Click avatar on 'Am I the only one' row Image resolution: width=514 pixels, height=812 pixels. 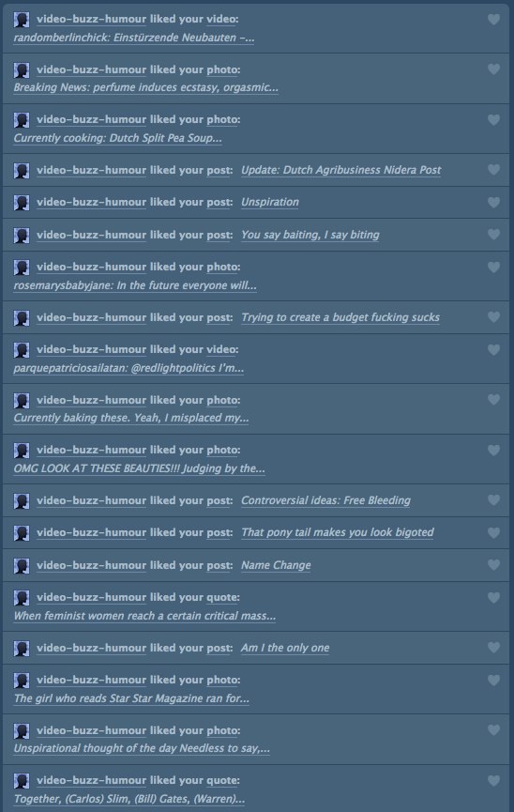[22, 649]
